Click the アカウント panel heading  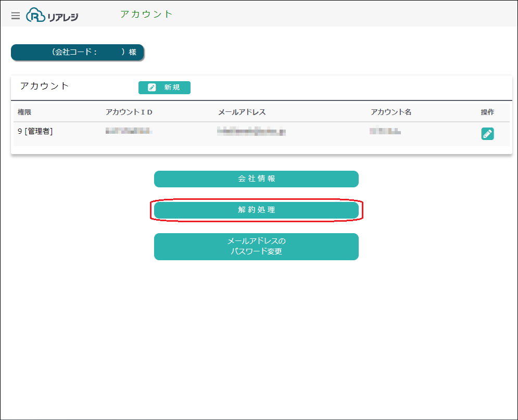(x=44, y=86)
